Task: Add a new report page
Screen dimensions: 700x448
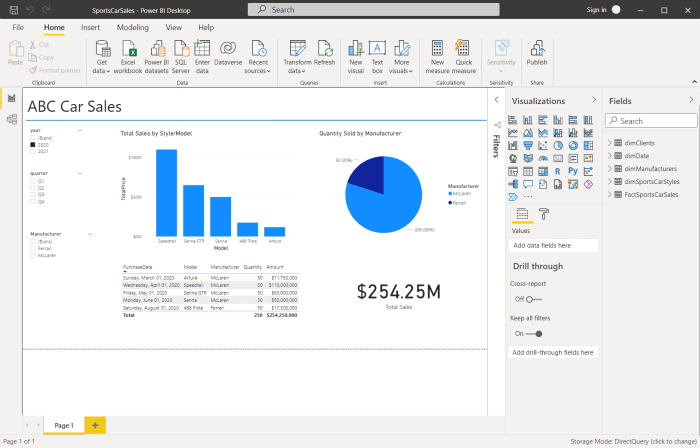Action: (x=95, y=425)
